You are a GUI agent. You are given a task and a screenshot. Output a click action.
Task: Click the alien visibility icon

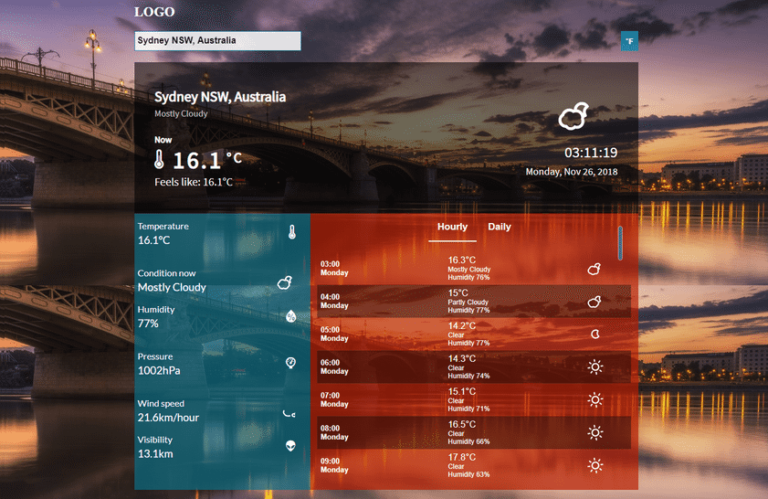click(x=290, y=446)
